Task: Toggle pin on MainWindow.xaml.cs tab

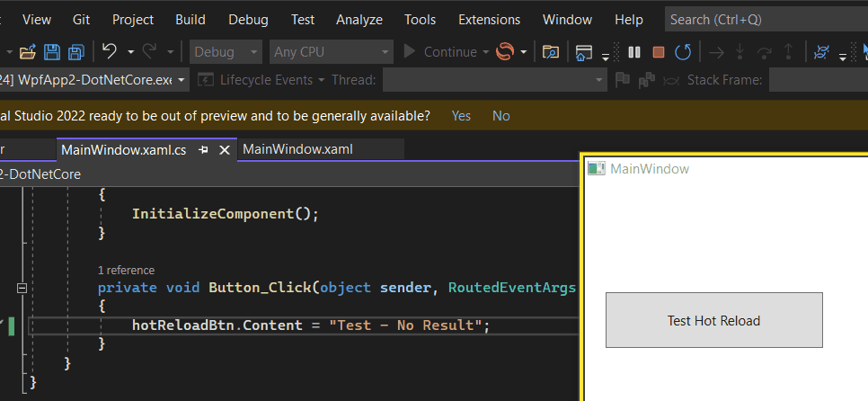Action: click(203, 150)
